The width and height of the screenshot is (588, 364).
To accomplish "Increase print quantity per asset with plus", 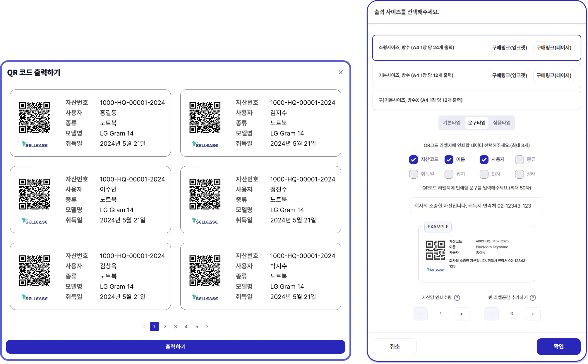I will 462,314.
